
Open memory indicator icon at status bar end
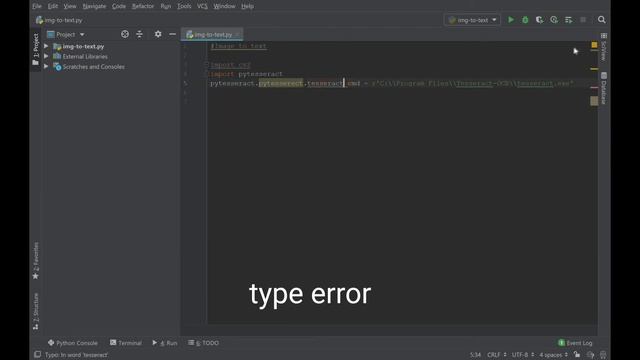click(x=603, y=355)
